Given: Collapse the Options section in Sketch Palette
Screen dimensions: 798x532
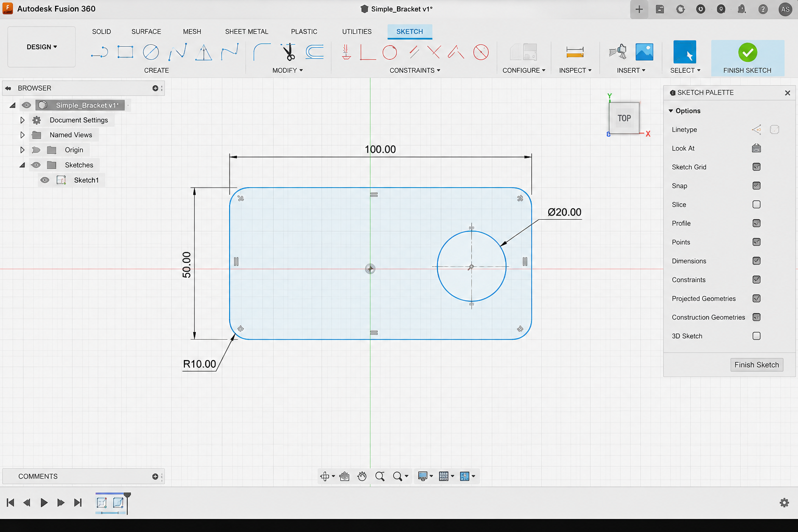Looking at the screenshot, I should pyautogui.click(x=671, y=111).
